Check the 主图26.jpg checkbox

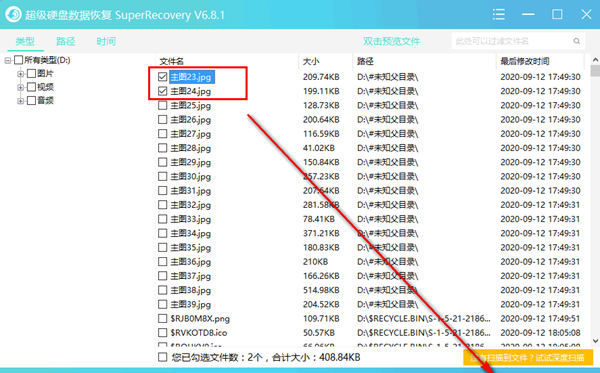(x=162, y=119)
